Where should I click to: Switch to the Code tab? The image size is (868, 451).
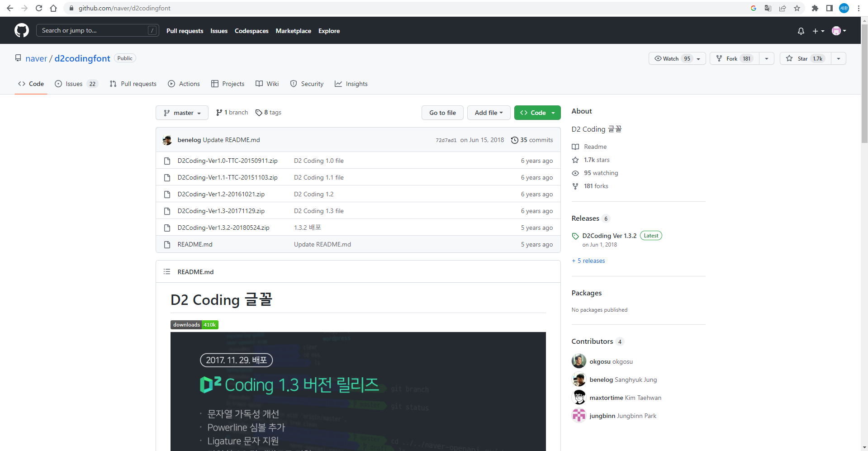click(31, 84)
